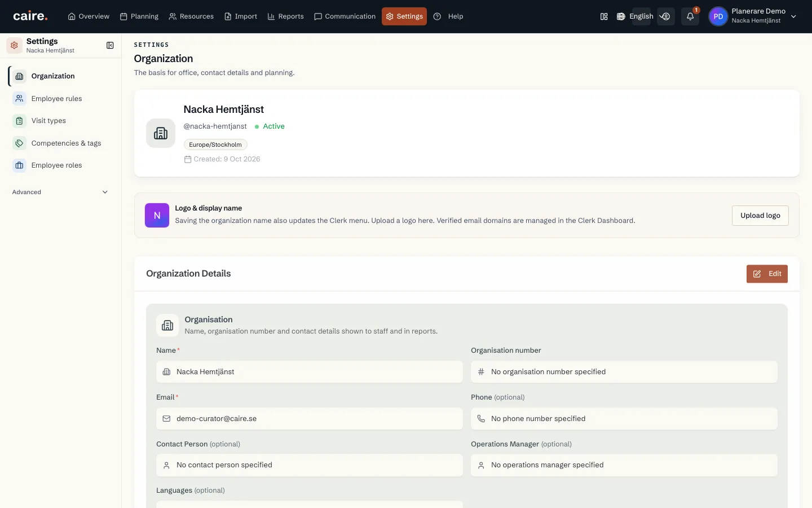Click the Email field demo-curator@caire.se
The image size is (812, 508).
tap(310, 419)
